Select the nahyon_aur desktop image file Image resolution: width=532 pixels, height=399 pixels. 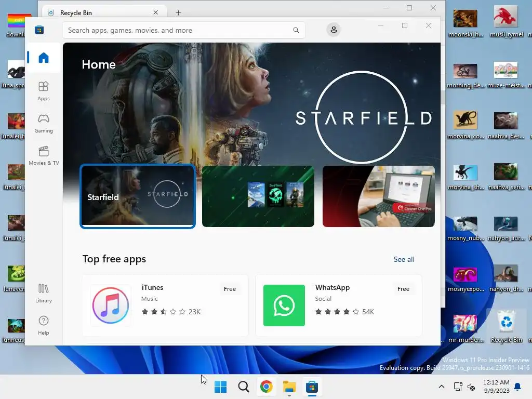tap(506, 228)
